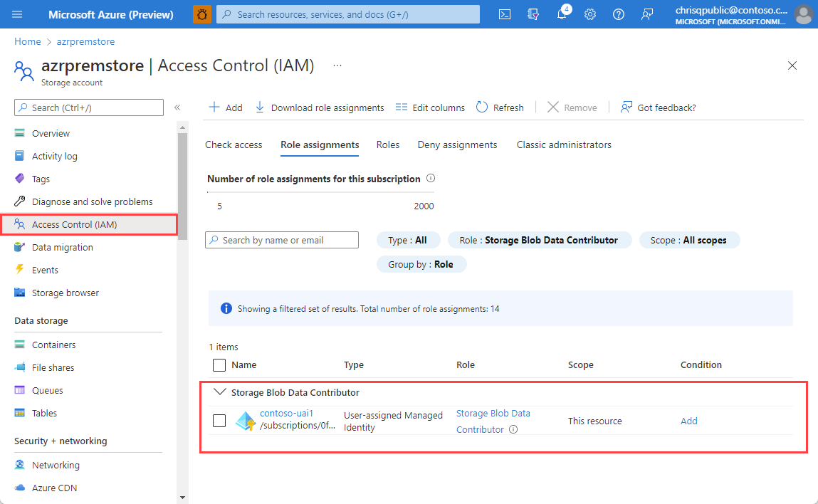
Task: Click the Search by name or email field
Action: [282, 240]
